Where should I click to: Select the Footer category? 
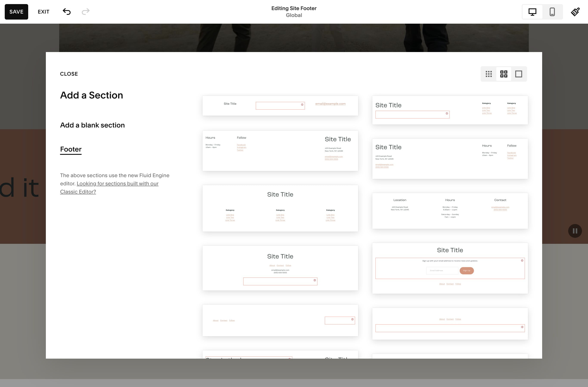(x=71, y=149)
